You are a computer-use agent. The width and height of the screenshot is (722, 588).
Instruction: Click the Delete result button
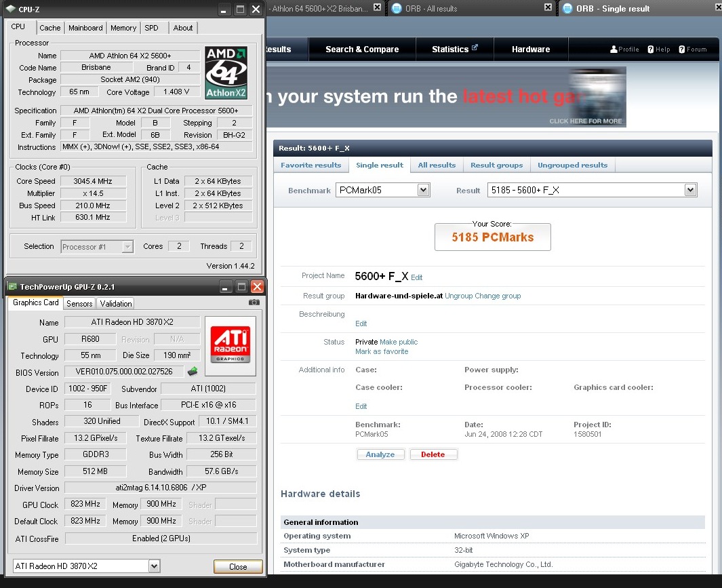pos(433,454)
